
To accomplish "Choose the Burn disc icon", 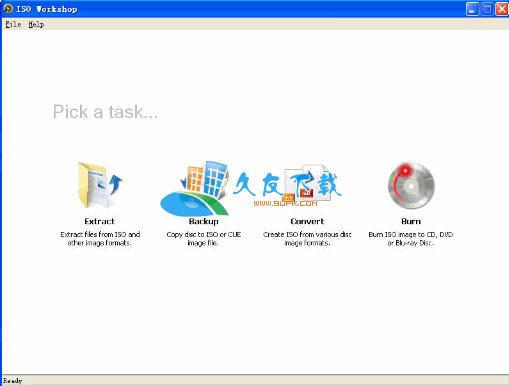I will pyautogui.click(x=411, y=185).
